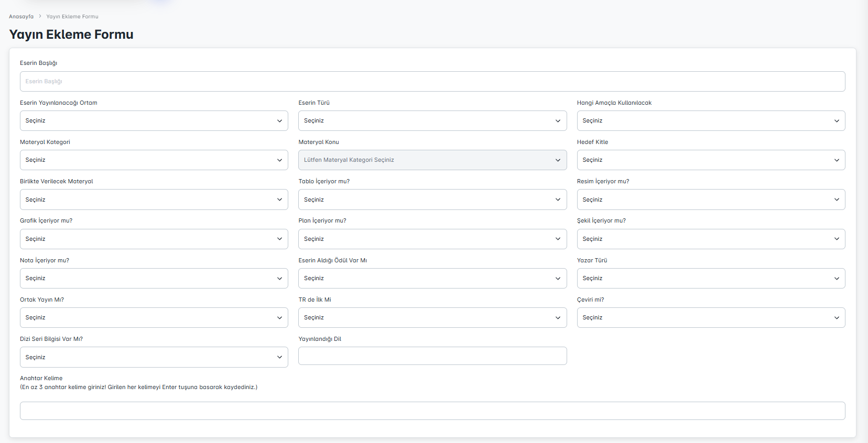The height and width of the screenshot is (443, 868).
Task: Expand the Grafik İçeriyor mu dropdown
Action: (154, 239)
